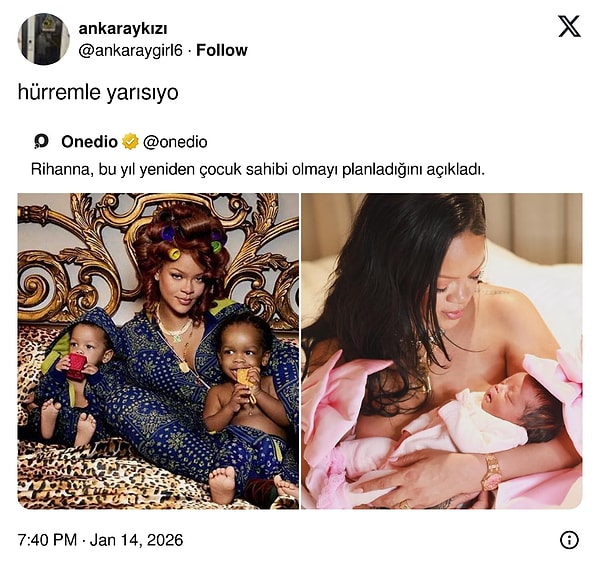
Task: Open the tweet info circle icon
Action: [569, 540]
